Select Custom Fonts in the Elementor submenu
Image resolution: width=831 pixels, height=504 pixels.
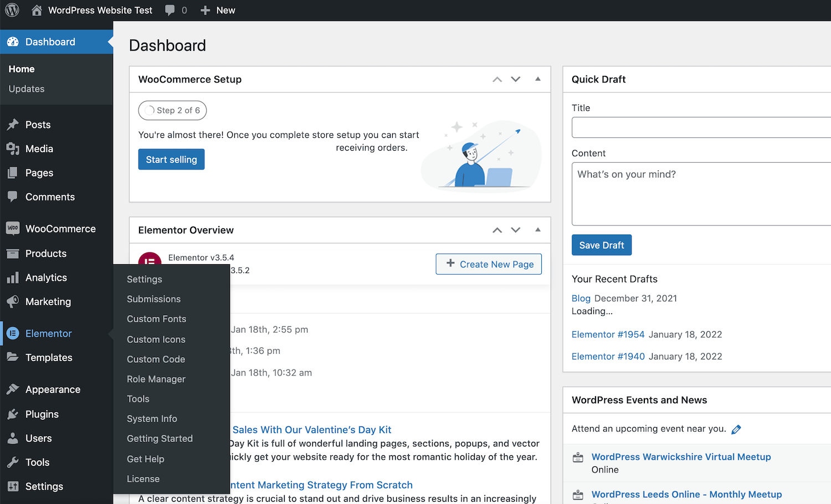click(x=156, y=319)
